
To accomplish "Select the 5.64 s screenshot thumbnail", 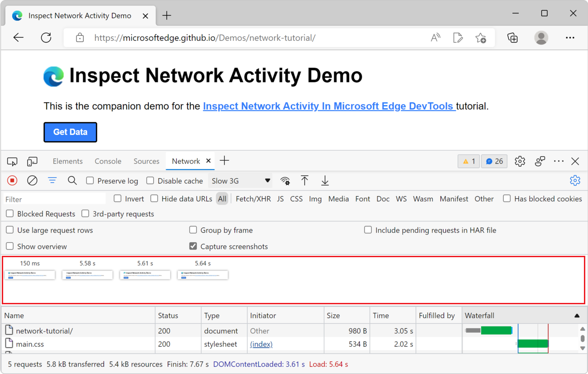I will click(203, 275).
